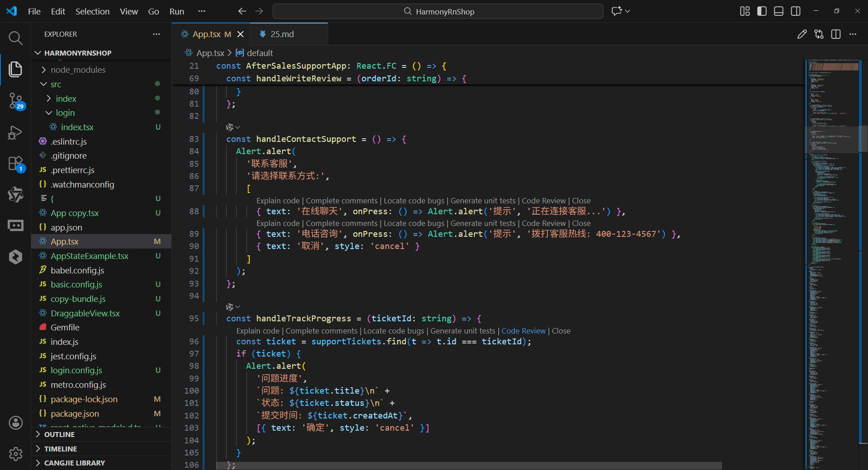Click Code Review above line 96

click(x=524, y=331)
